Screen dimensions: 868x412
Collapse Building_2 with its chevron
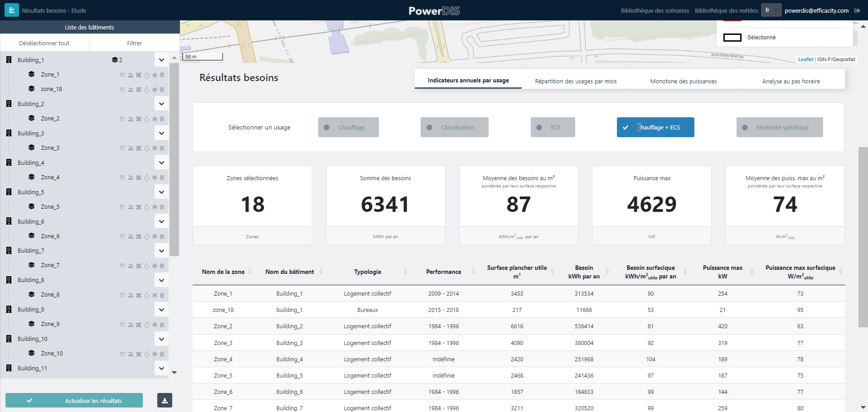(161, 104)
